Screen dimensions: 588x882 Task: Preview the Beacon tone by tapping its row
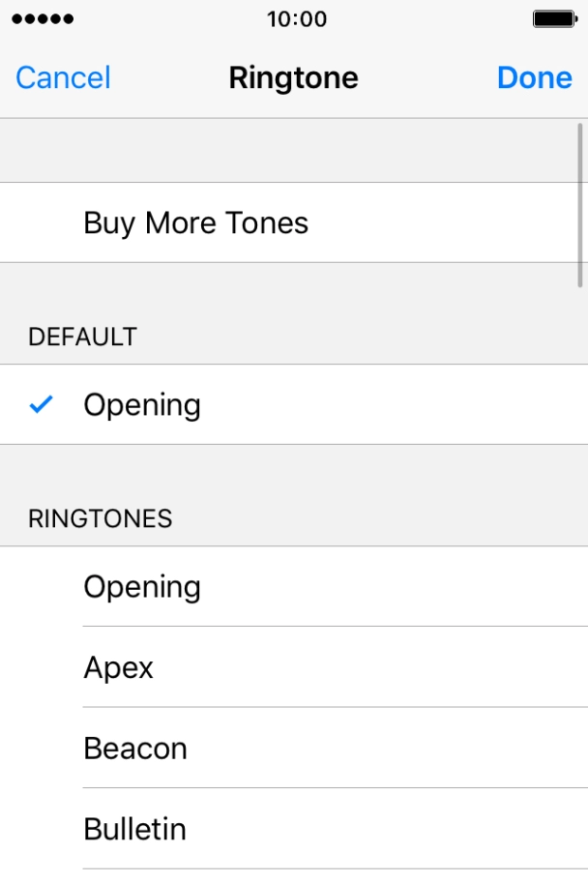[x=290, y=748]
